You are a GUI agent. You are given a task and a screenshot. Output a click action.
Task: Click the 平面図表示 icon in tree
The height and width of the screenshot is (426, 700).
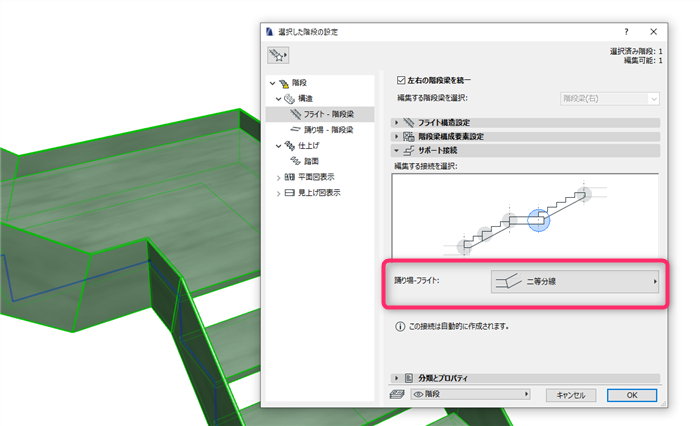click(x=290, y=177)
